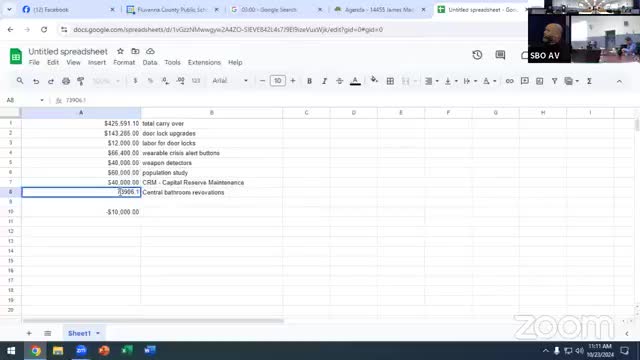Open the print dialog icon

pos(66,81)
